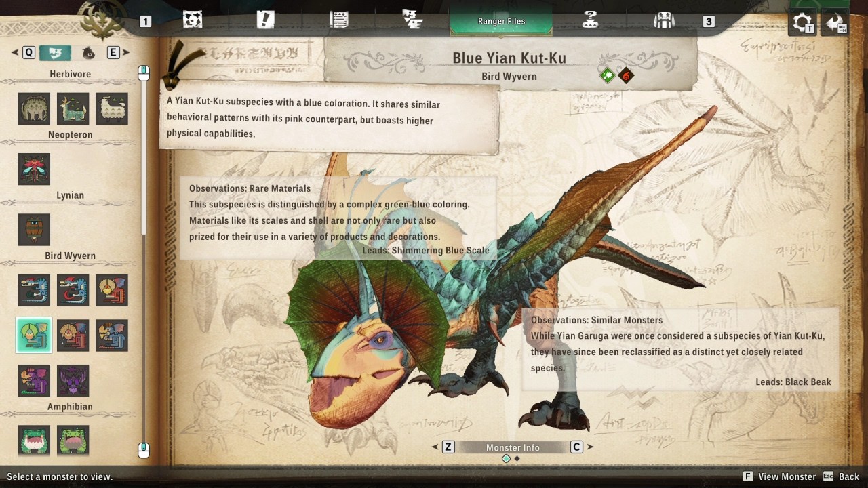This screenshot has width=868, height=488.
Task: Click the red element icon under monster name
Action: click(x=626, y=76)
